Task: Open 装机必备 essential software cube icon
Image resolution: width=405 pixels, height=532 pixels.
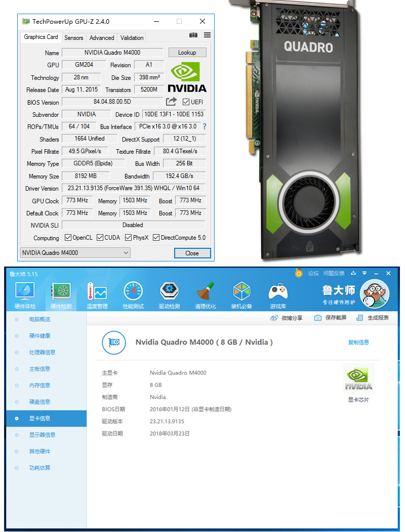Action: (241, 291)
